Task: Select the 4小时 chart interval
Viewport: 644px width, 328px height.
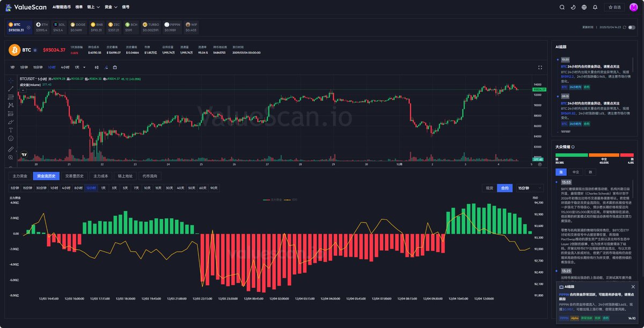Action: point(65,67)
